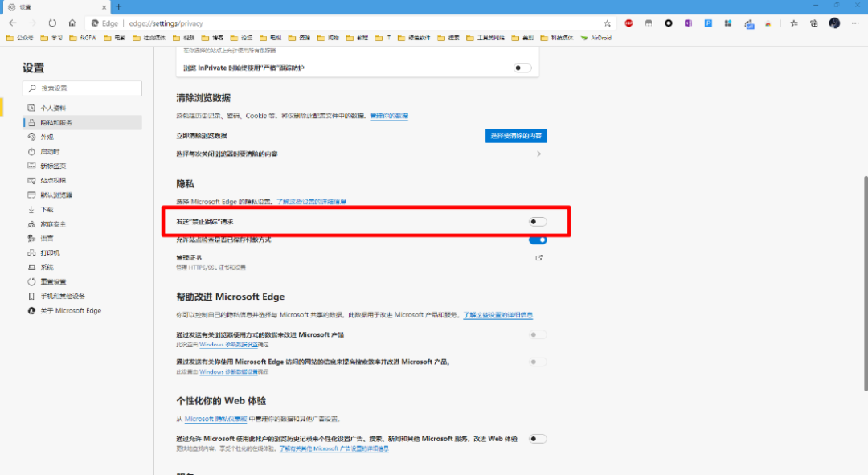
Task: Open 重置设置 in sidebar
Action: 83,282
